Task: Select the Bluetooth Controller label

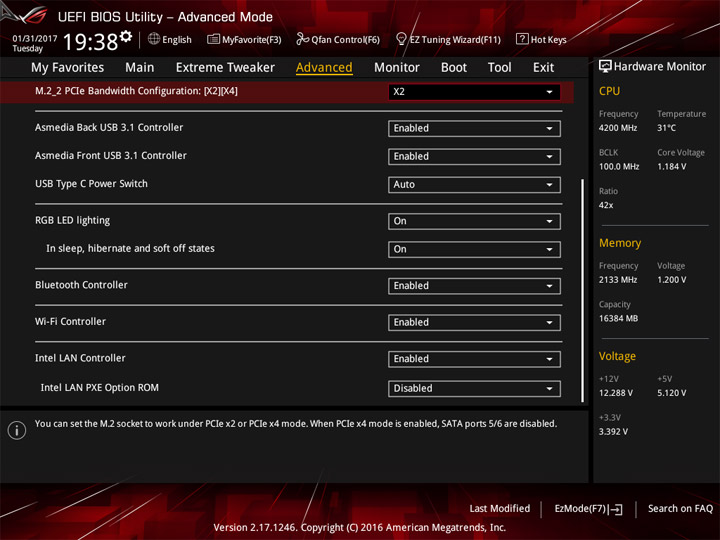Action: (81, 285)
